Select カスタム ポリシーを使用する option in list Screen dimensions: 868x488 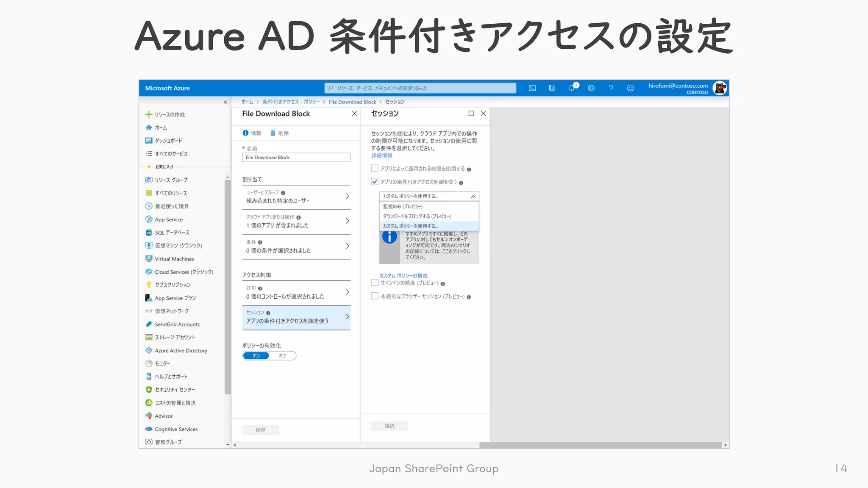429,226
